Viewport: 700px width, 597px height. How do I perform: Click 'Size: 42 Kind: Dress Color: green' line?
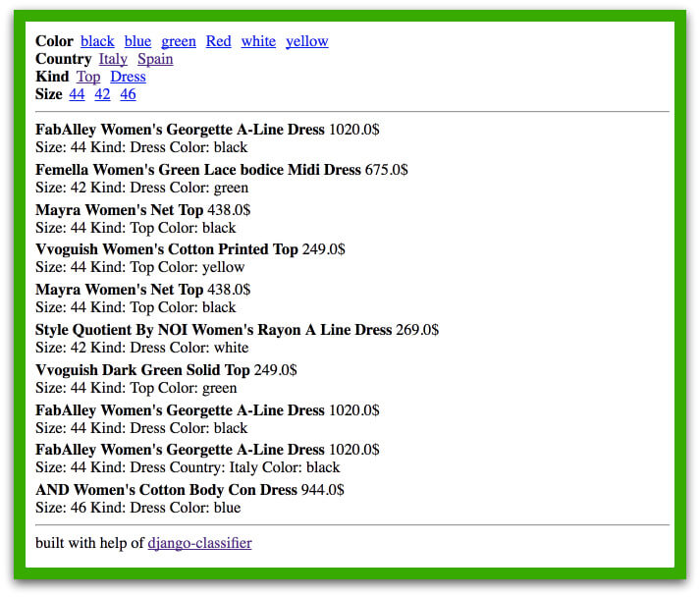[142, 188]
